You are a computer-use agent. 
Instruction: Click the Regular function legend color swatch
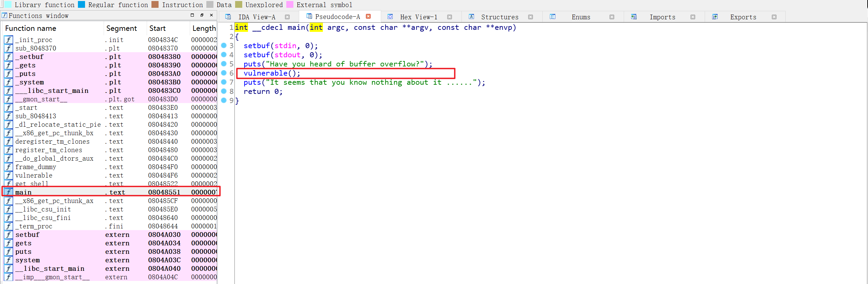81,4
